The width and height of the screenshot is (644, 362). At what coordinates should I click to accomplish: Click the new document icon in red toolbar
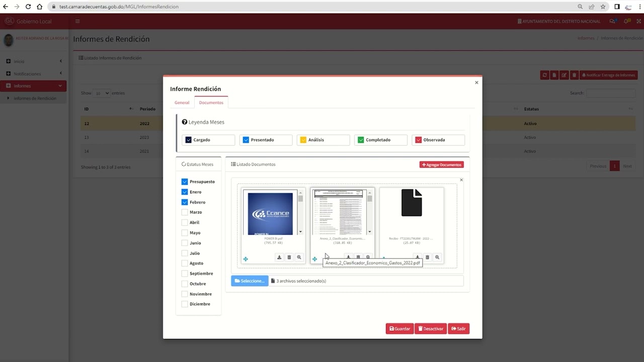tap(554, 75)
